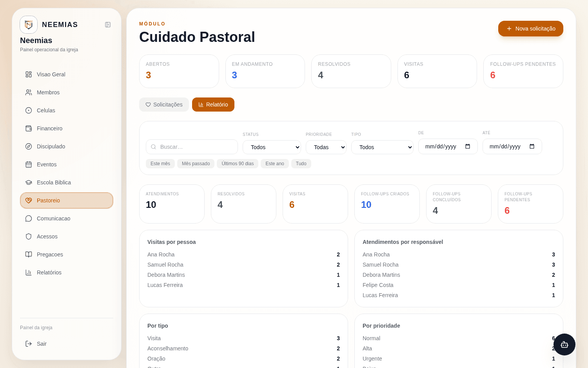Click the Comunicacao chat bubble icon
This screenshot has height=368, width=588.
(29, 218)
